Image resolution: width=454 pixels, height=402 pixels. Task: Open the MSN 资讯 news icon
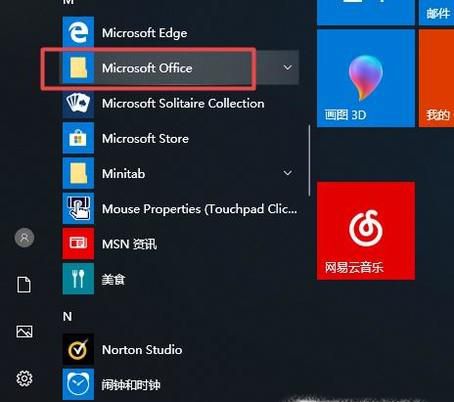[x=78, y=244]
